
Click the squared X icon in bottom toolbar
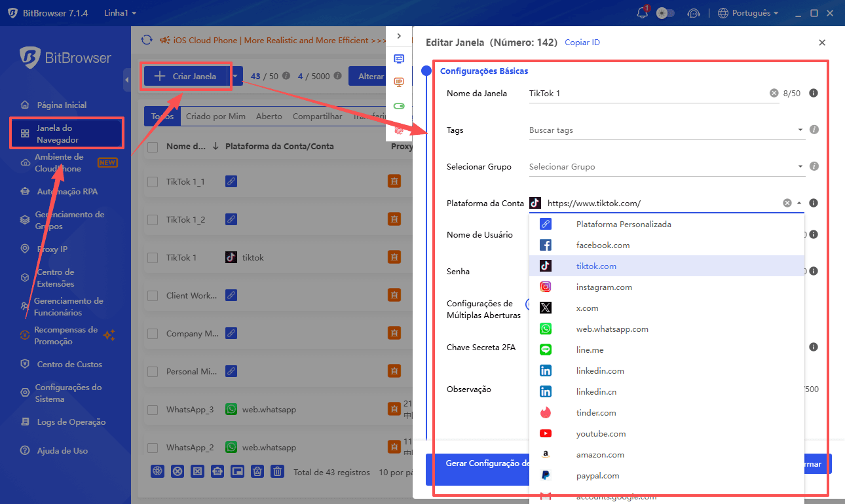[x=197, y=471]
